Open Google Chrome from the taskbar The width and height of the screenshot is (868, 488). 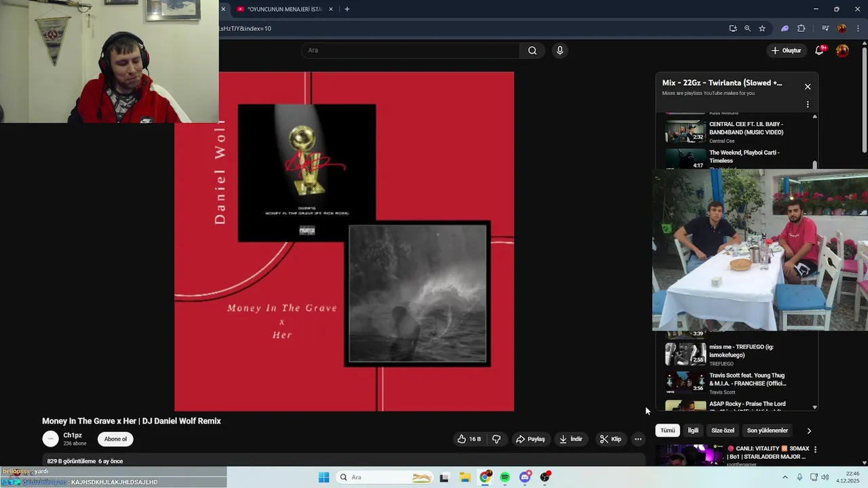[485, 477]
